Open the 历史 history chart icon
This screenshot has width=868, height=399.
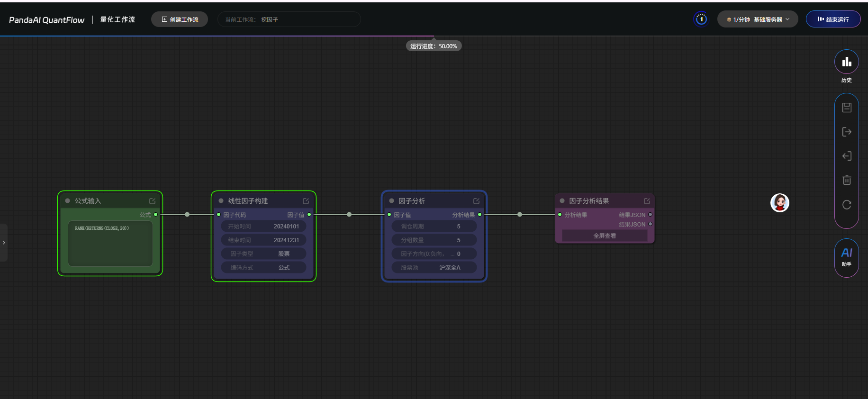click(846, 62)
